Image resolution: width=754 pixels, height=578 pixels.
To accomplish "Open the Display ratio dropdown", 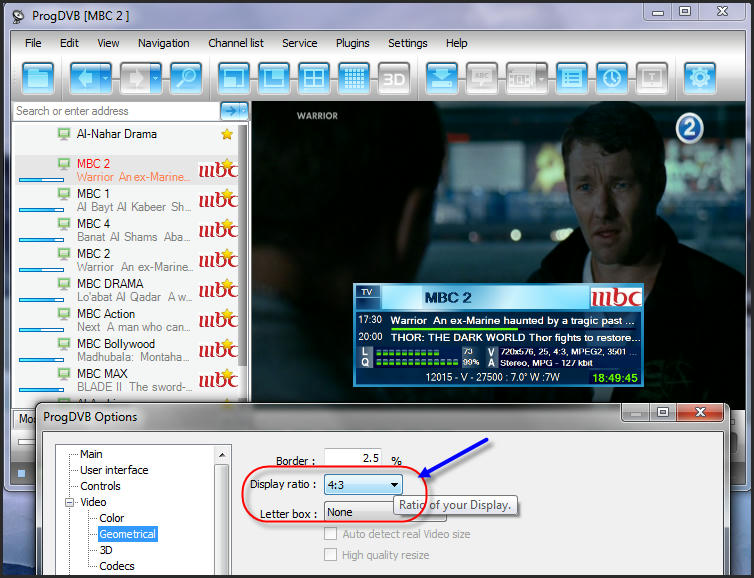I will (x=363, y=485).
